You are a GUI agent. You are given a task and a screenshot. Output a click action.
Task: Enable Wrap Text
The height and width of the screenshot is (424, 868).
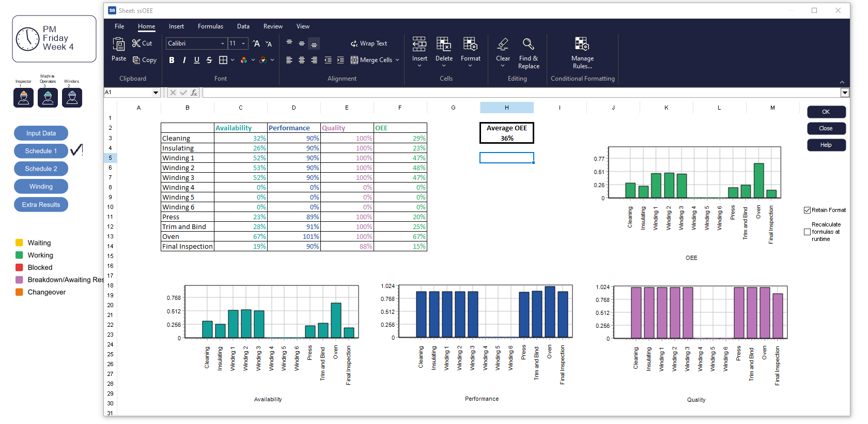tap(369, 43)
